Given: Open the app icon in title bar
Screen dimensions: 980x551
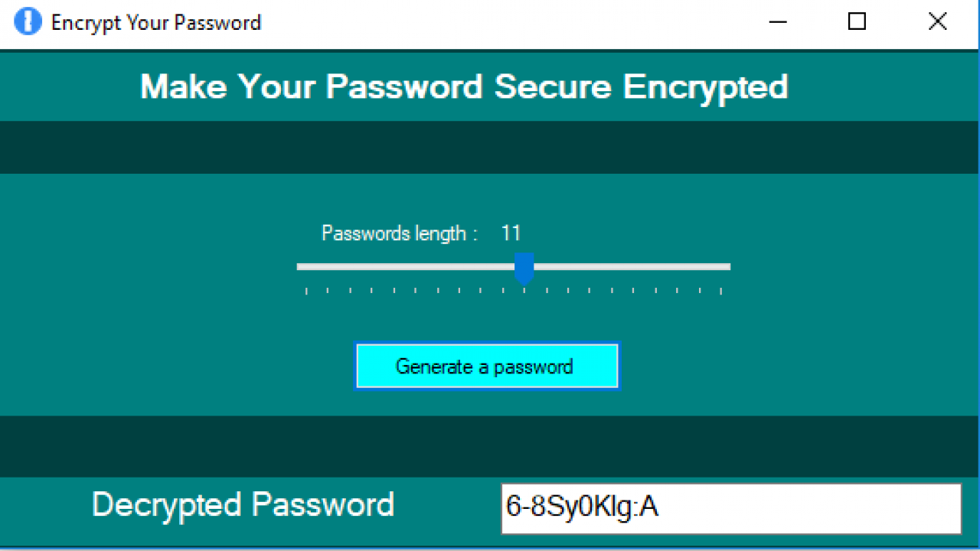Looking at the screenshot, I should [28, 21].
